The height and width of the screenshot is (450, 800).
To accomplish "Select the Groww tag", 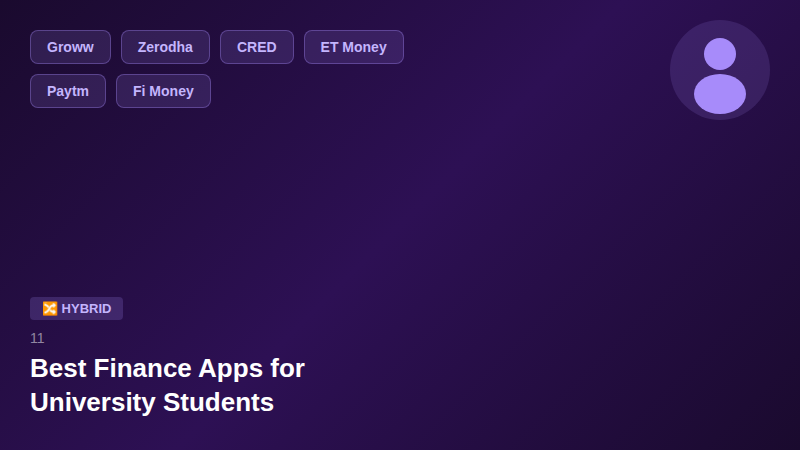I will 70,47.
